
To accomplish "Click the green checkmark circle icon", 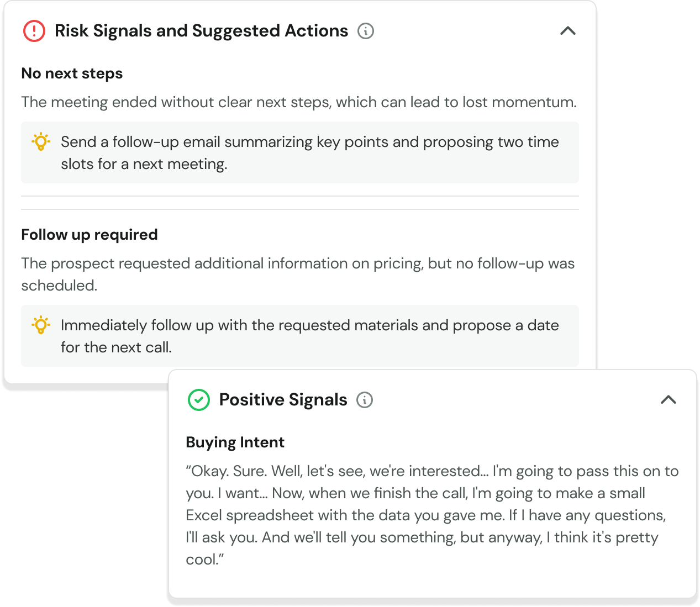I will [x=199, y=400].
